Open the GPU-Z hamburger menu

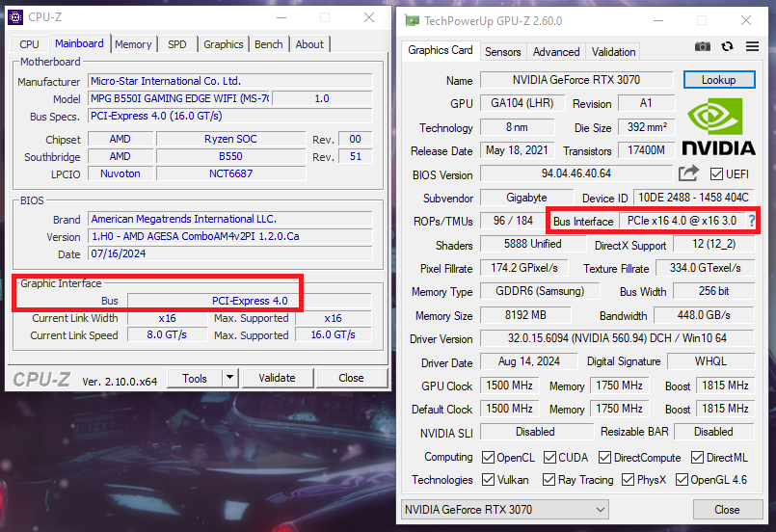coord(752,46)
